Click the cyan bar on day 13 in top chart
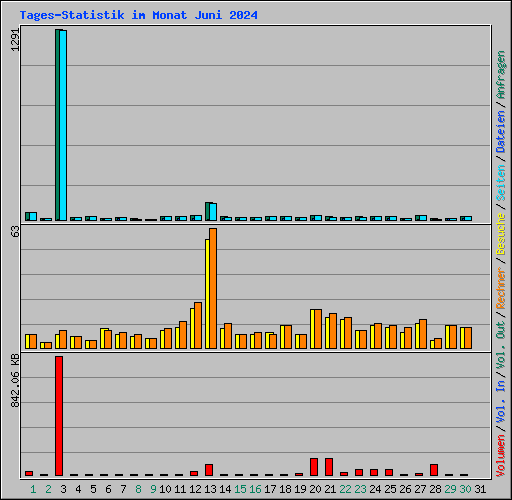The height and width of the screenshot is (500, 512). tap(213, 212)
